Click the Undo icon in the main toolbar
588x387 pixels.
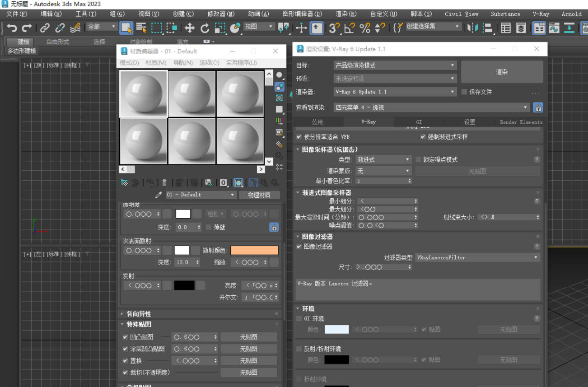coord(12,28)
